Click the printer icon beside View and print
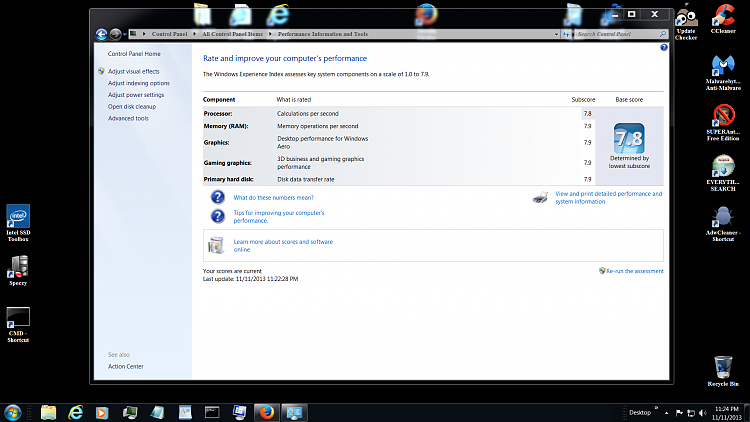The height and width of the screenshot is (422, 750). [x=540, y=198]
